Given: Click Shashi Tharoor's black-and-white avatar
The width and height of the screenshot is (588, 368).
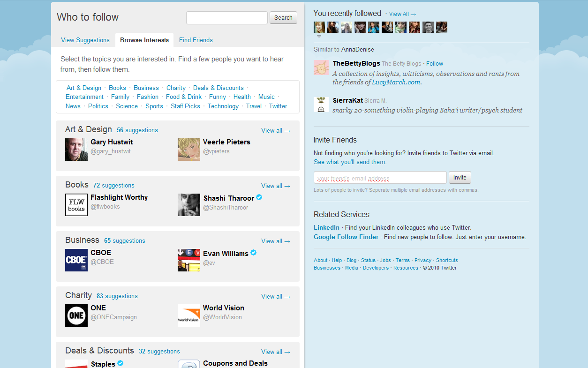Looking at the screenshot, I should click(189, 205).
